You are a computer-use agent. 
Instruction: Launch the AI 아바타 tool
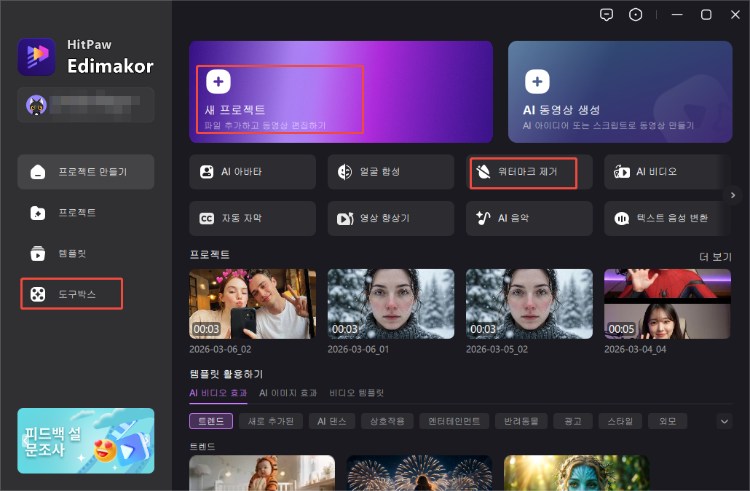pyautogui.click(x=253, y=172)
